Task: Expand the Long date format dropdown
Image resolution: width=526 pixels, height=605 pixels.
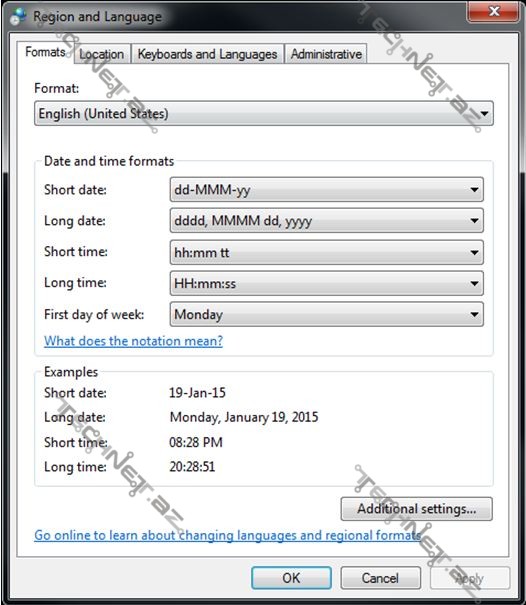Action: coord(474,221)
